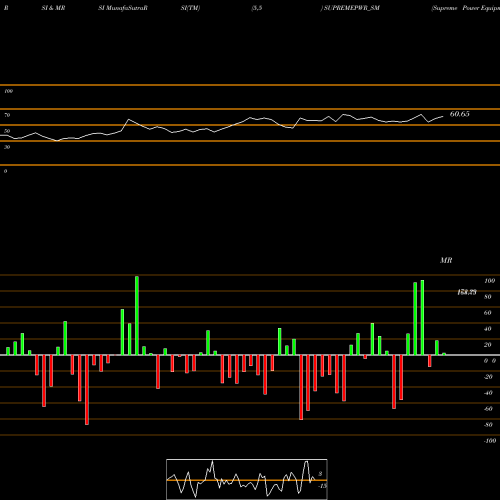Screen dimensions: 500x500
Task: Select the (5,5 parameter text in header
Action: (x=257, y=8)
